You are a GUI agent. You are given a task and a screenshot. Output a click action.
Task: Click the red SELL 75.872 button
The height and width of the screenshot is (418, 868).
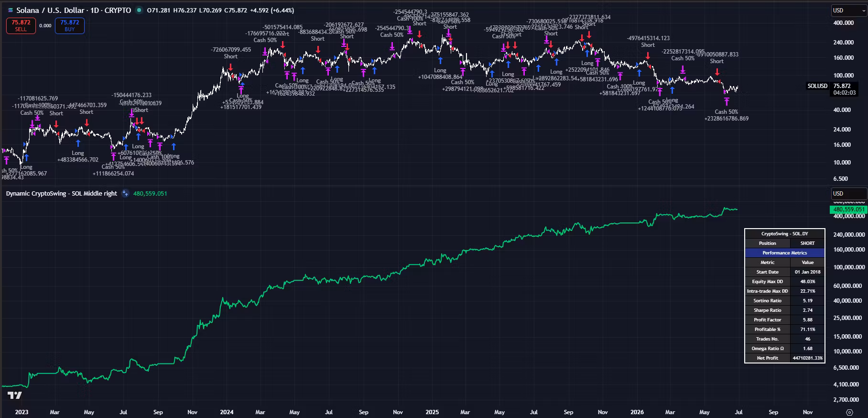pyautogui.click(x=21, y=25)
